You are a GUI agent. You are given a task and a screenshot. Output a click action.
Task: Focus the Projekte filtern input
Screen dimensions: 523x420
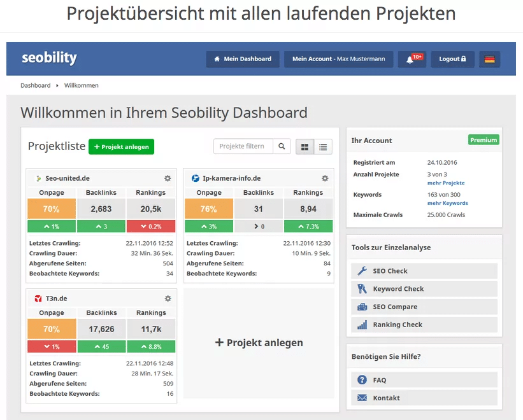(243, 146)
